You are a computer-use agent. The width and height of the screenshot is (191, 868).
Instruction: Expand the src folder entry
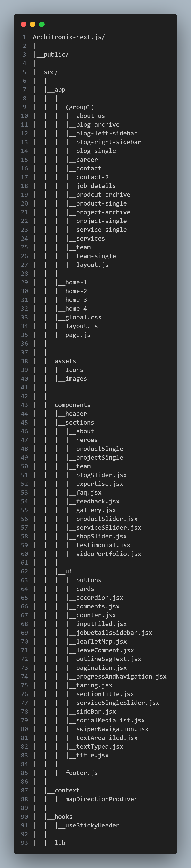pyautogui.click(x=51, y=72)
